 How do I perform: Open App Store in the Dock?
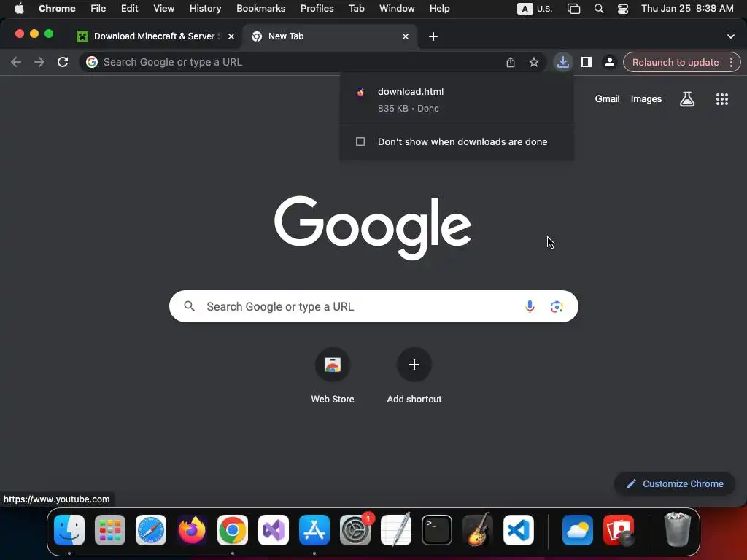[314, 530]
